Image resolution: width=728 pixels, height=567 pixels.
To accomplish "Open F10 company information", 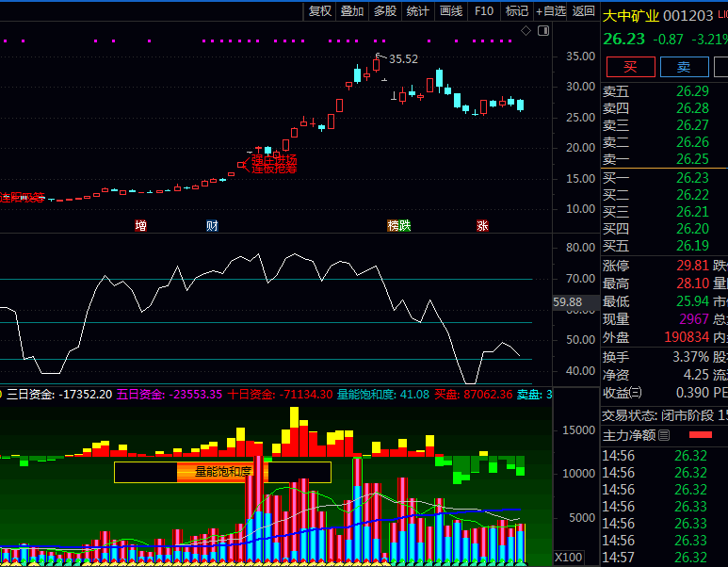I will pyautogui.click(x=484, y=11).
